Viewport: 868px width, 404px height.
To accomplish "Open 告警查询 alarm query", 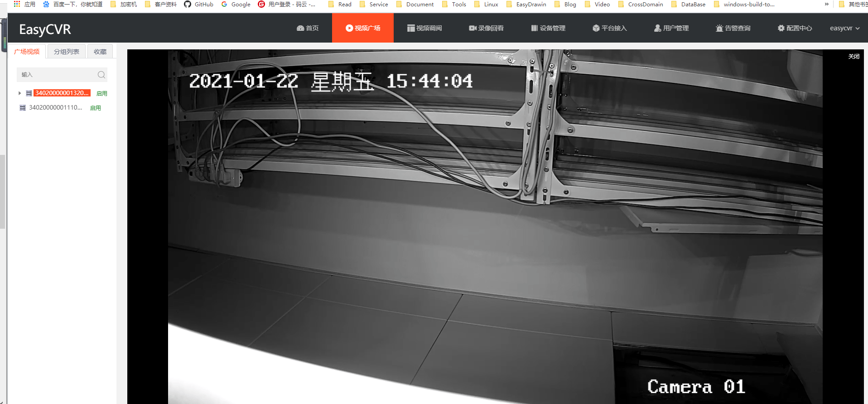I will pyautogui.click(x=733, y=28).
